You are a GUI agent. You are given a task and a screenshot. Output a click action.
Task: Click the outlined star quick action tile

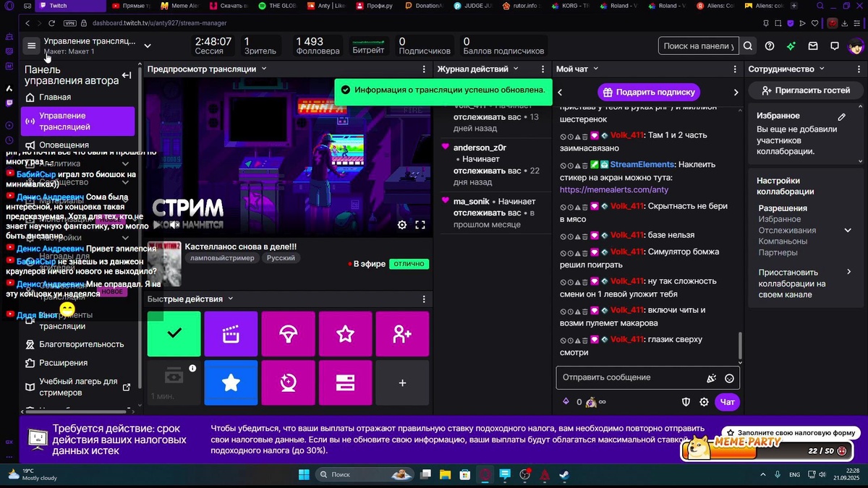(345, 333)
